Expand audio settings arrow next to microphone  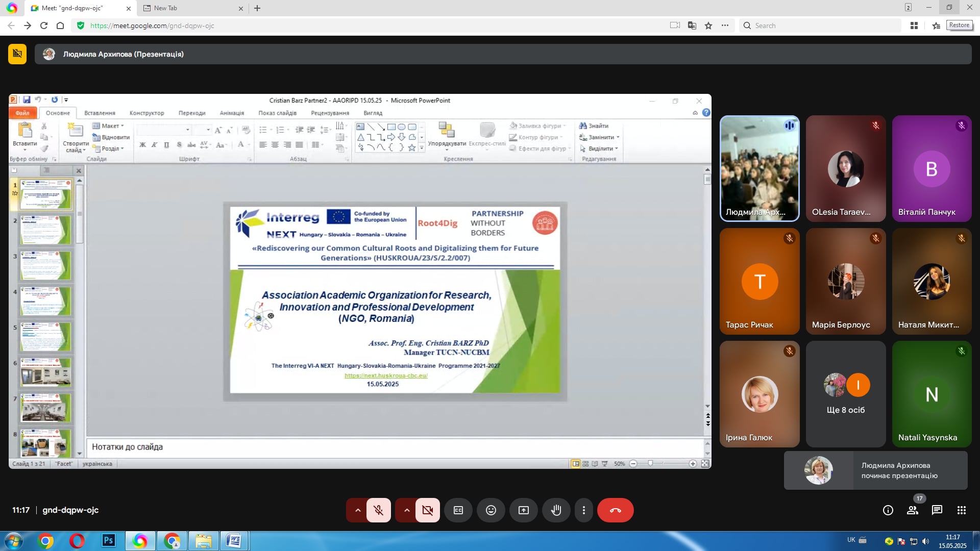pos(357,510)
